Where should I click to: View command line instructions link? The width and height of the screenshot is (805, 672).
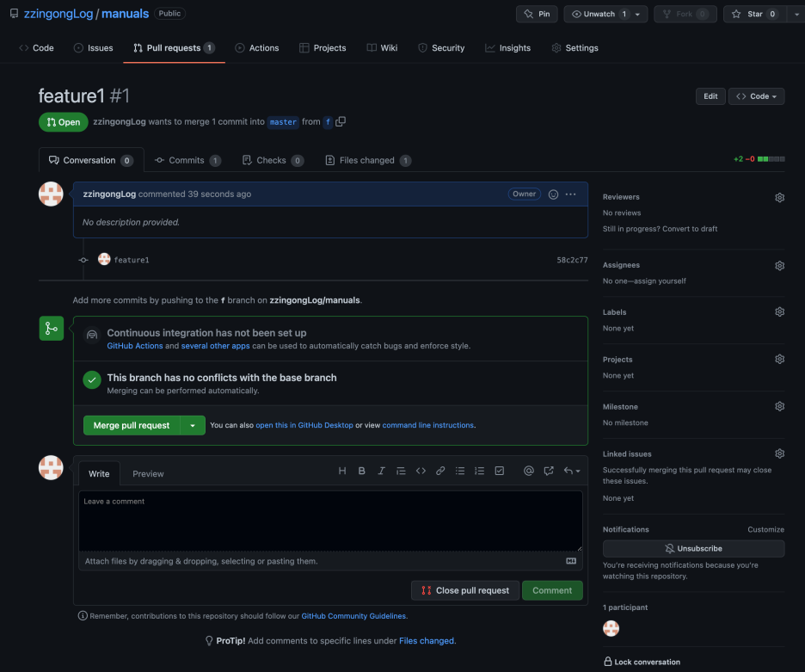point(428,425)
